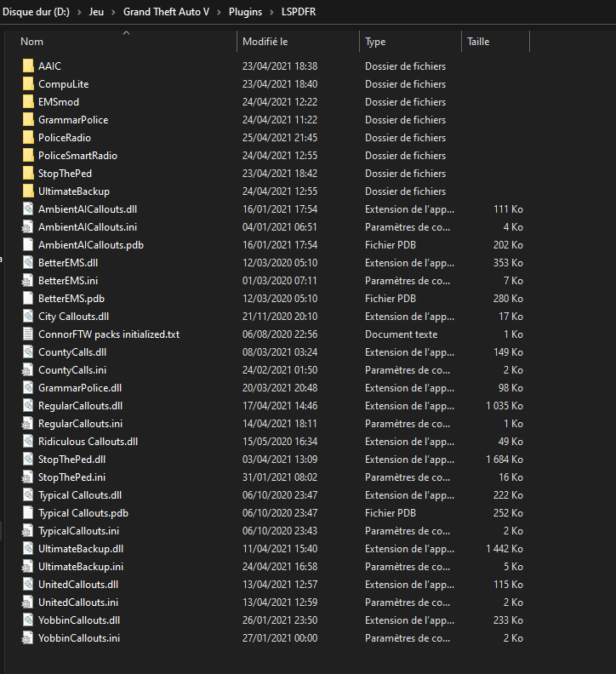
Task: Click the Document texte type cell
Action: pos(401,334)
